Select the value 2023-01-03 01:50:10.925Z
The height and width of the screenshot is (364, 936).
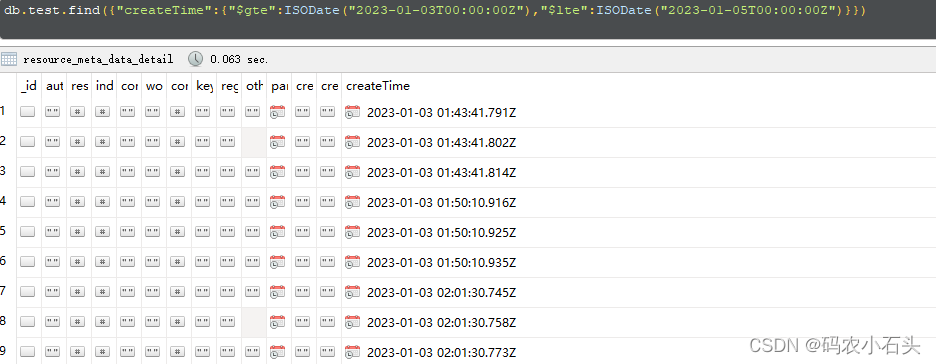tap(441, 233)
